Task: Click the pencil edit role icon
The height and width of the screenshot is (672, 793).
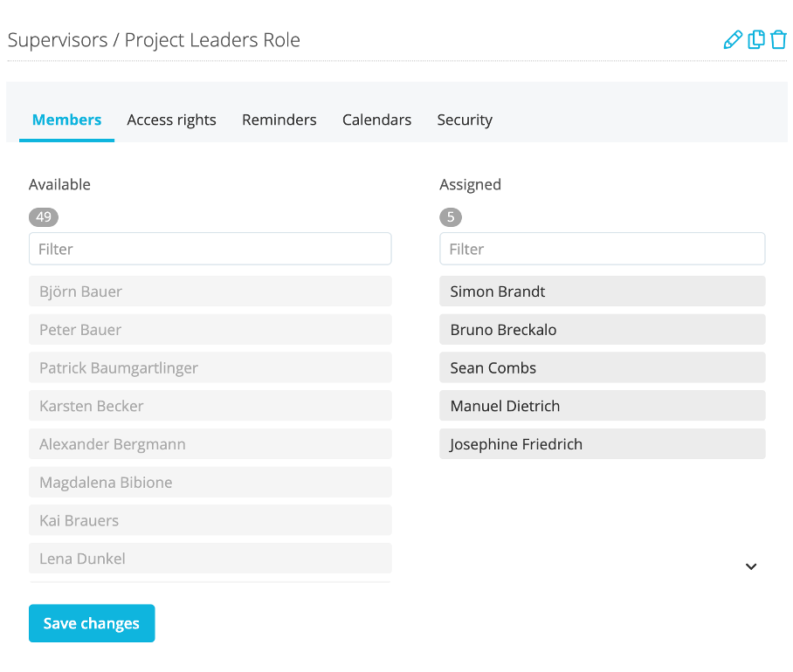Action: [733, 39]
